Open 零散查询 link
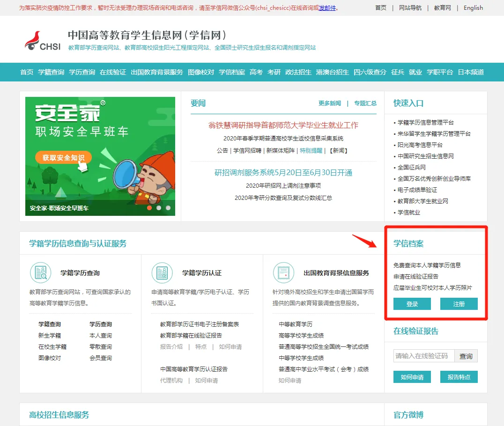This screenshot has height=426, width=504. tap(101, 346)
